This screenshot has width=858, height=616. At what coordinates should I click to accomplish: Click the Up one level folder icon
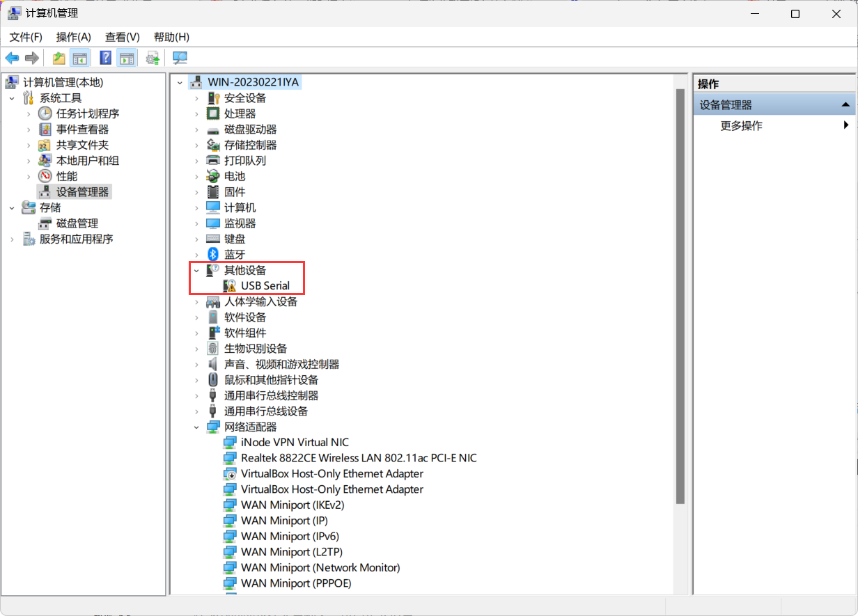click(x=59, y=58)
